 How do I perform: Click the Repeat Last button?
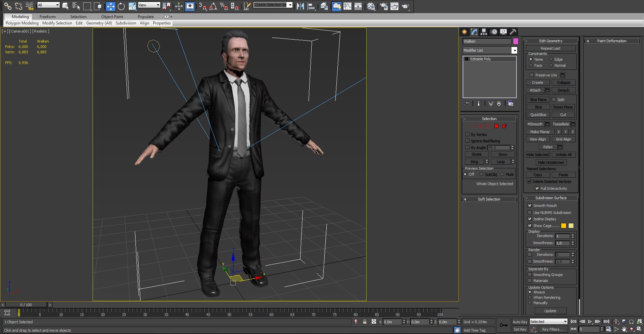pyautogui.click(x=550, y=48)
